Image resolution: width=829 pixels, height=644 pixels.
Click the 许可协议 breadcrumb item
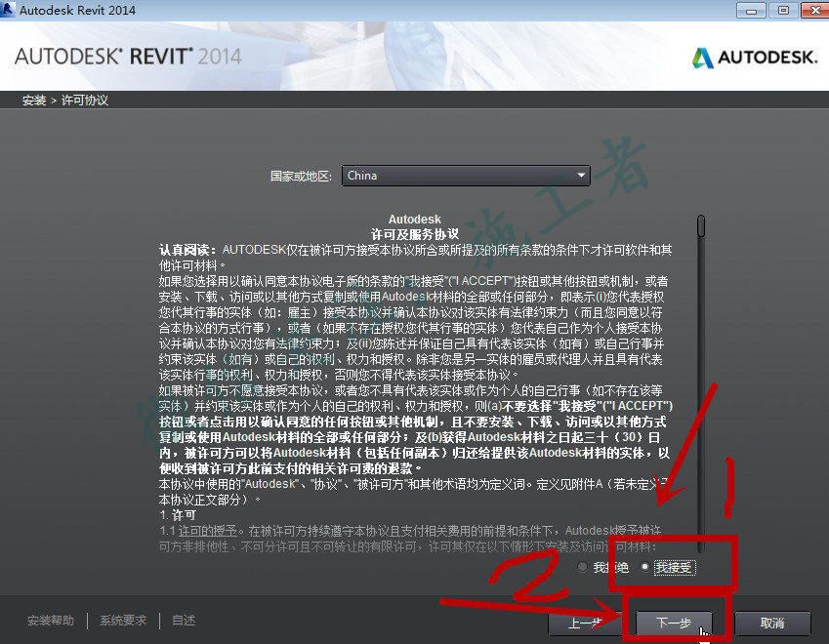[85, 101]
